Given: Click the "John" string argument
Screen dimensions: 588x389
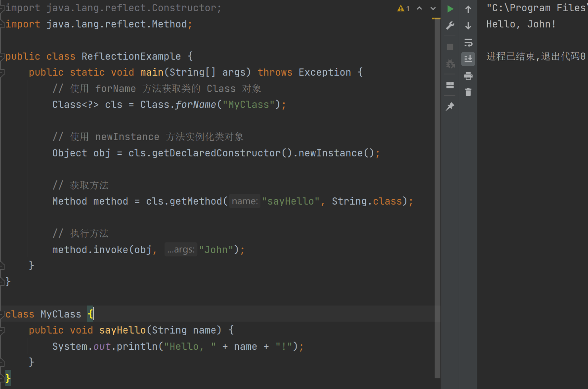Looking at the screenshot, I should [216, 249].
